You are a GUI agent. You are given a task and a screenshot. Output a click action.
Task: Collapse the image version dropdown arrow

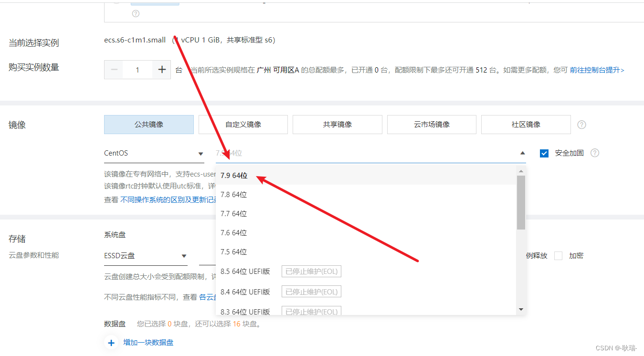tap(523, 153)
